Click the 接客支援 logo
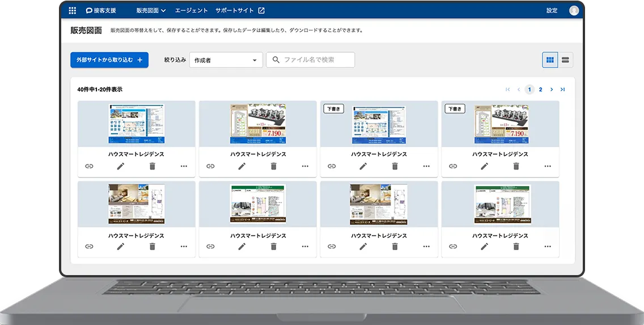This screenshot has height=325, width=644. coord(101,11)
